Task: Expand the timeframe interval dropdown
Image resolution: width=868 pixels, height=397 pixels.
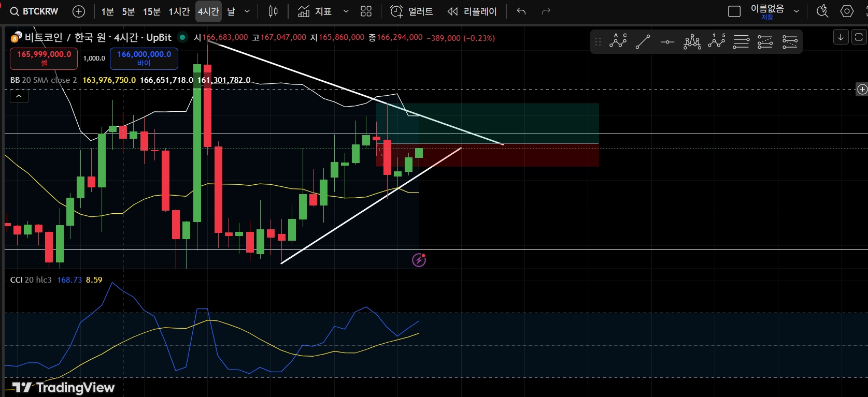Action: click(x=247, y=11)
